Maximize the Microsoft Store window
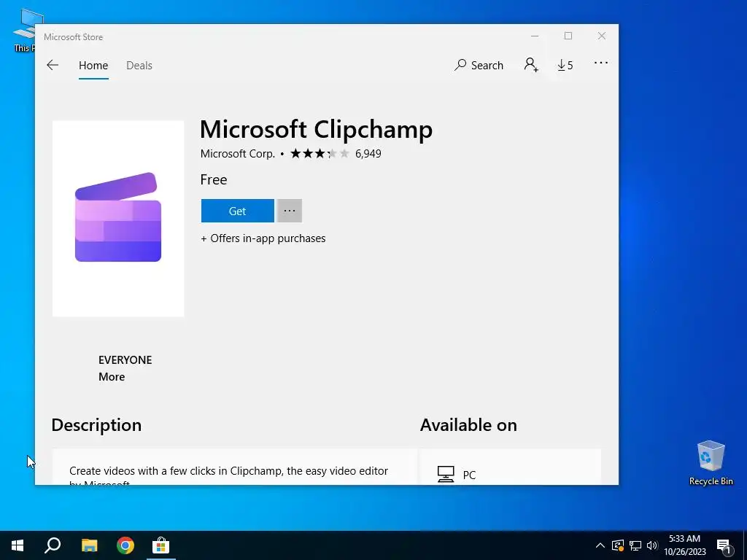Screen dimensions: 747x560 568,36
